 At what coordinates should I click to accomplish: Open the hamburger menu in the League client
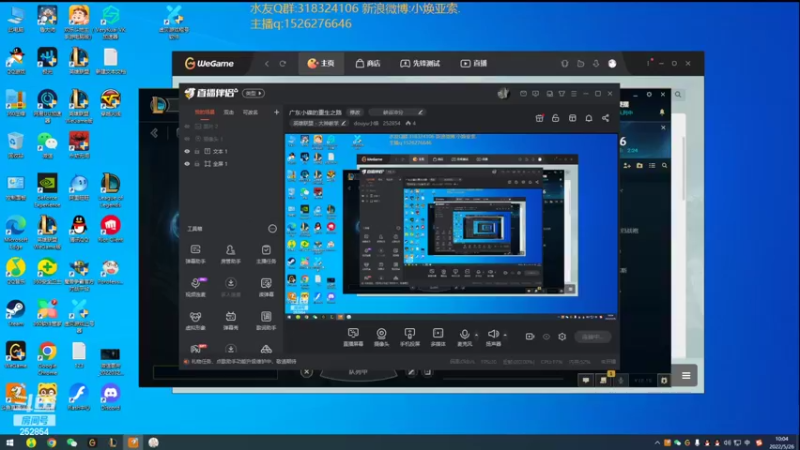click(x=686, y=376)
